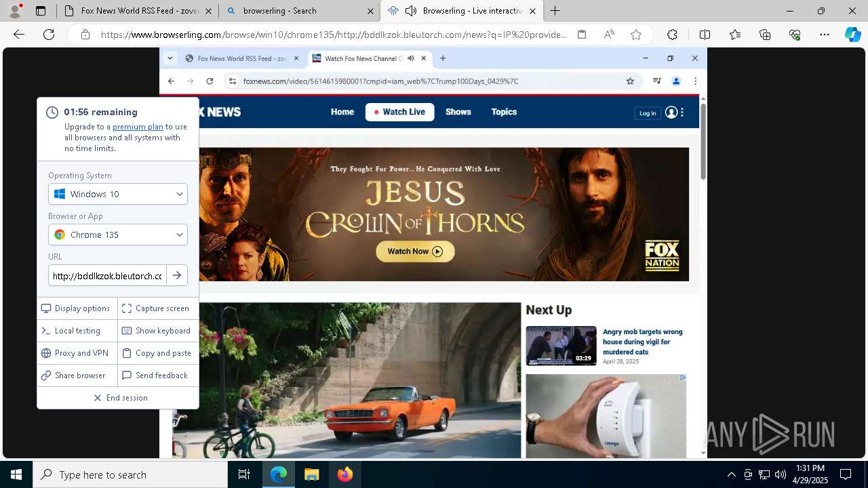Bookmark the foxnews page with star
Image resolution: width=868 pixels, height=488 pixels.
click(630, 81)
